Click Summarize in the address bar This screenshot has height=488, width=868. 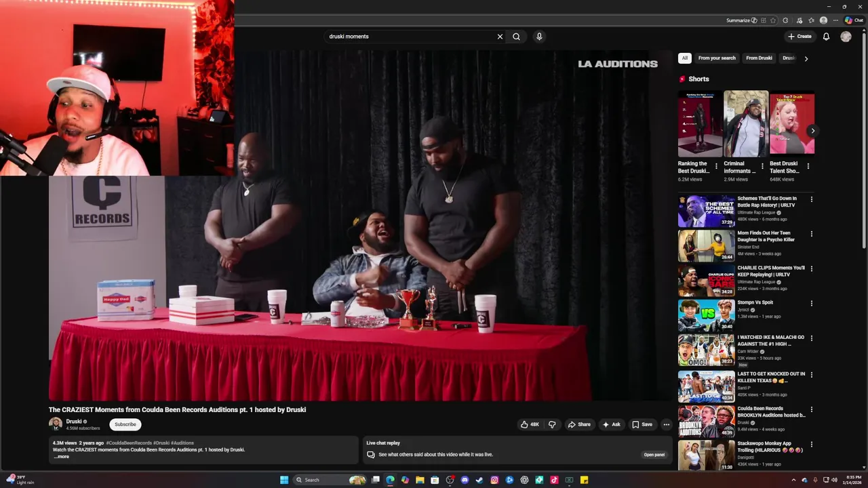[x=741, y=20]
